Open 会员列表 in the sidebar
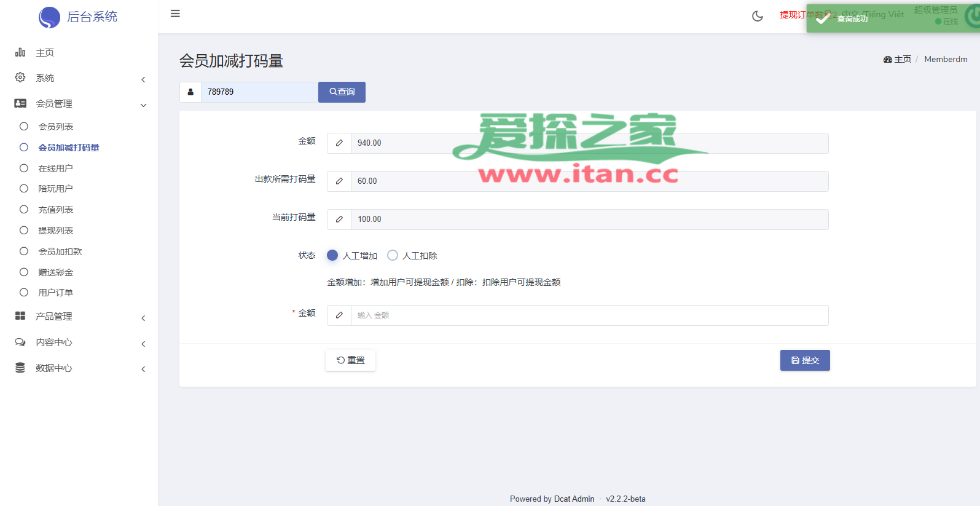This screenshot has width=980, height=506. point(56,127)
